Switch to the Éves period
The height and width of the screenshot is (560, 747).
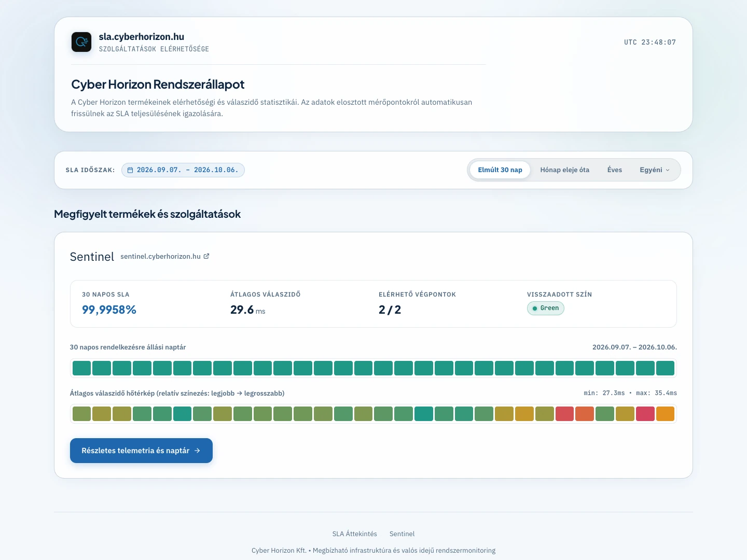[x=615, y=170]
